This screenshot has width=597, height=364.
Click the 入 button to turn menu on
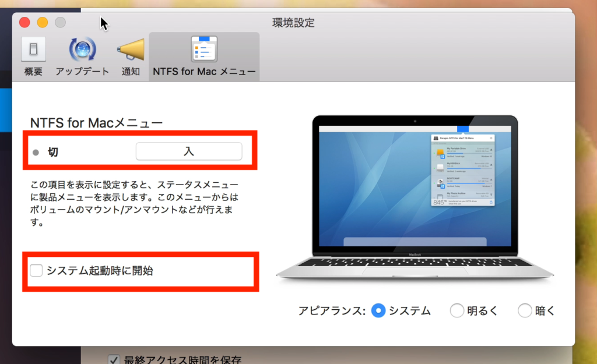[189, 151]
